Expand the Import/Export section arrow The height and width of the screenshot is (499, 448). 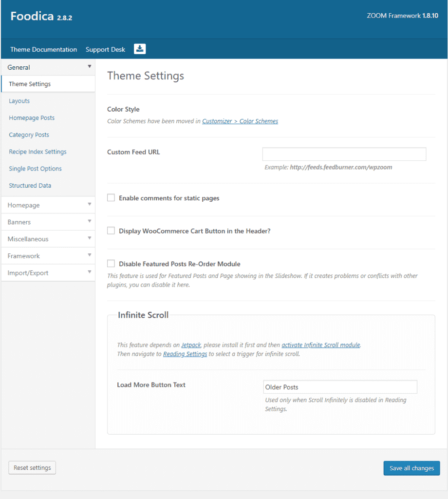(x=89, y=272)
